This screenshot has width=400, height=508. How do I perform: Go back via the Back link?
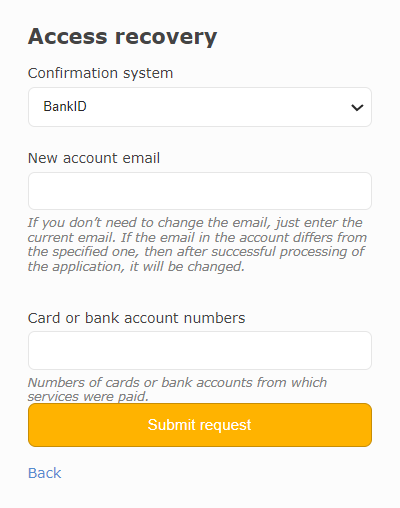[x=44, y=473]
